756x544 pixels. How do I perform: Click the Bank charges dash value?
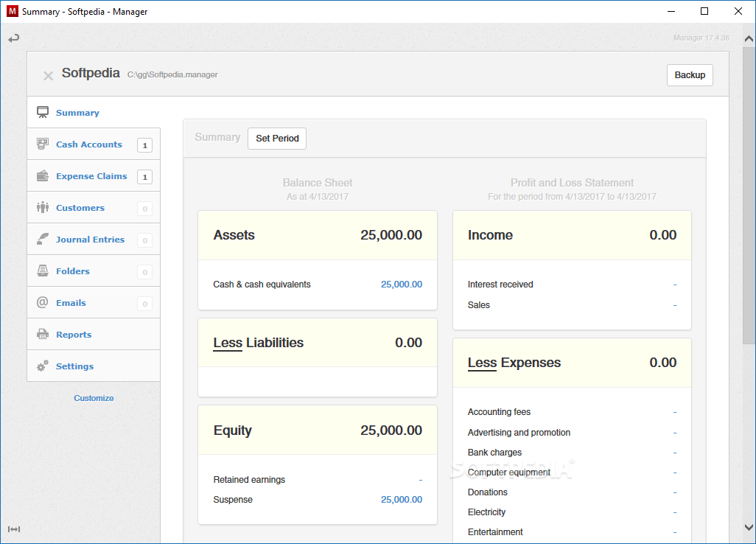(674, 453)
